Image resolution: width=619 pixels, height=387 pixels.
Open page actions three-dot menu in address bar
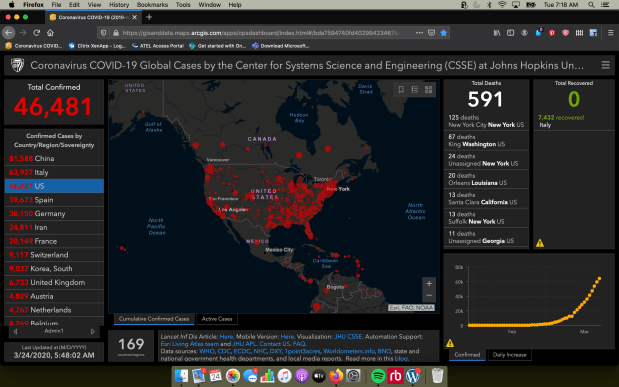419,33
